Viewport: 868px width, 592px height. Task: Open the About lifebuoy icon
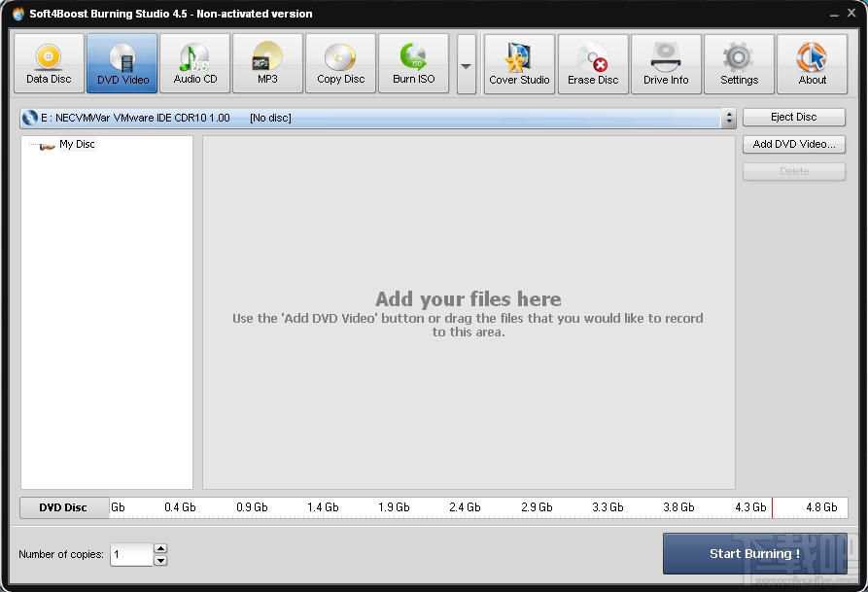(812, 64)
